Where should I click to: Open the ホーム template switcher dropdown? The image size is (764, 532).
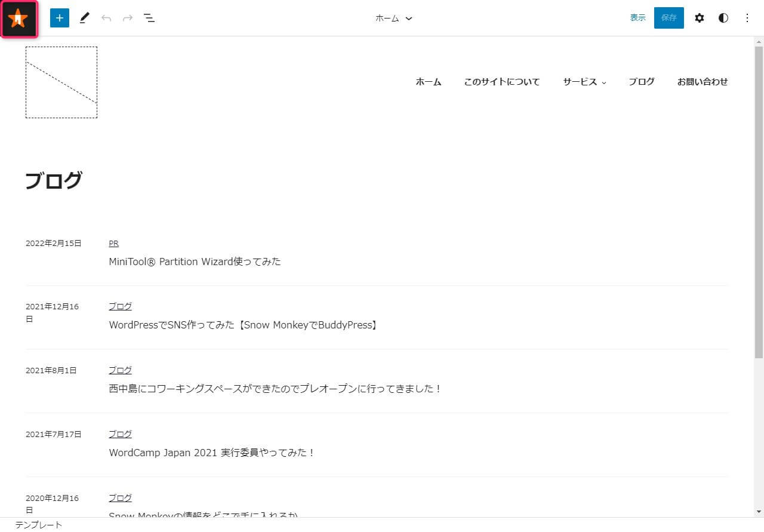[394, 18]
